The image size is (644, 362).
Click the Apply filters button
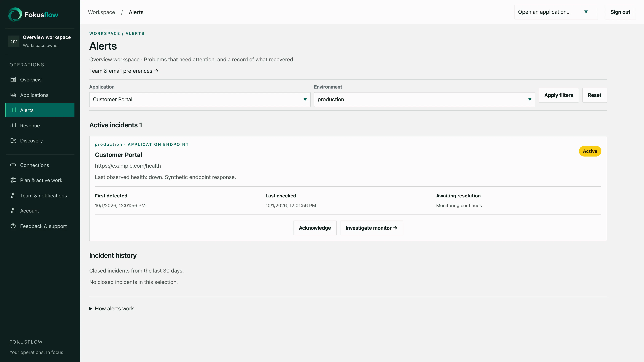(x=559, y=95)
